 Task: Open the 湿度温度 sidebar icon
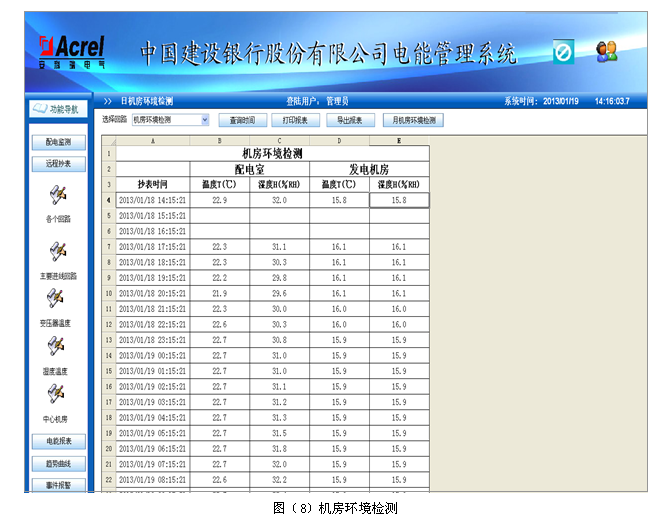(x=56, y=346)
